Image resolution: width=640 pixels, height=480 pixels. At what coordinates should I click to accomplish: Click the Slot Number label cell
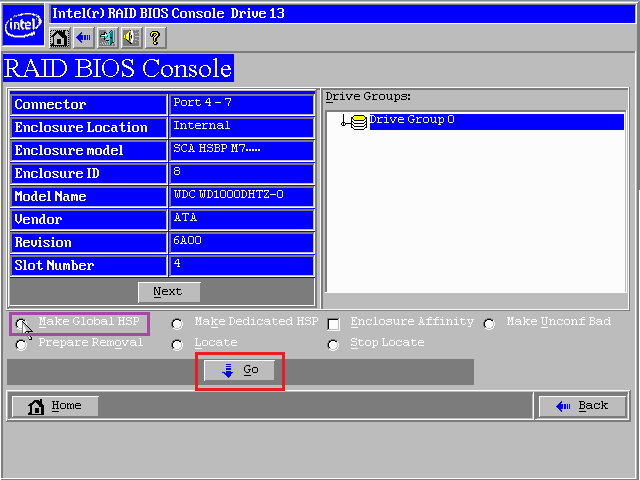[x=89, y=266]
